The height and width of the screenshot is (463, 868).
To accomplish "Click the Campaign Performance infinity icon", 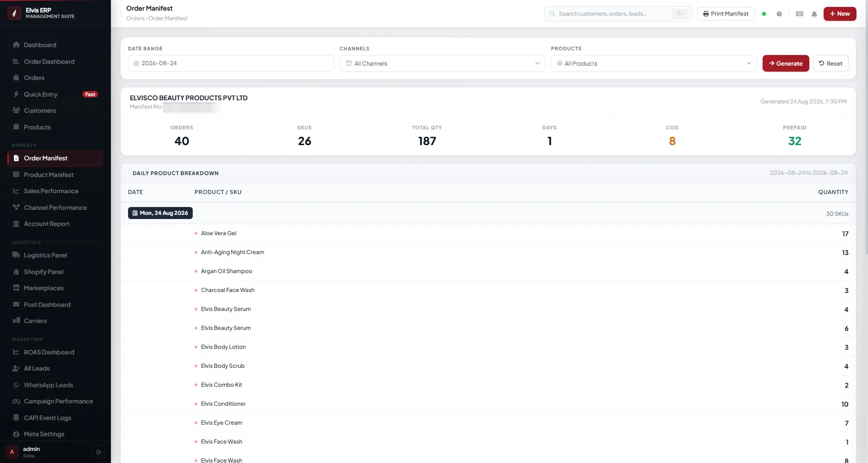I will [16, 401].
